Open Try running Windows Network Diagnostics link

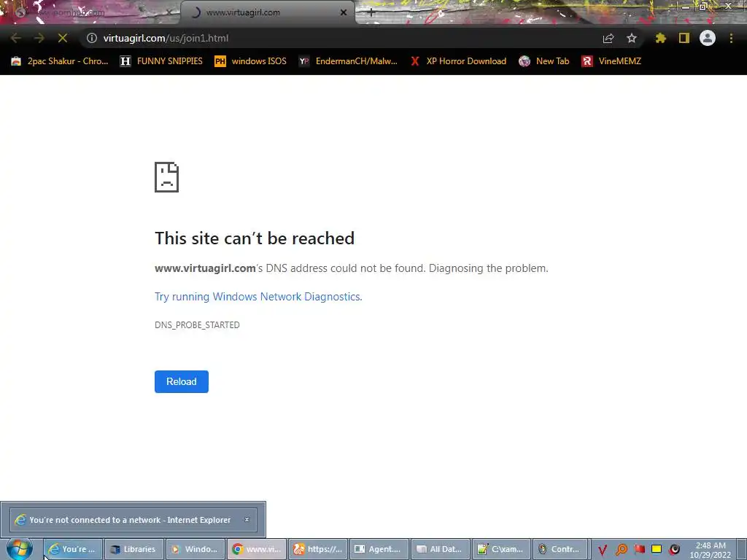click(258, 297)
